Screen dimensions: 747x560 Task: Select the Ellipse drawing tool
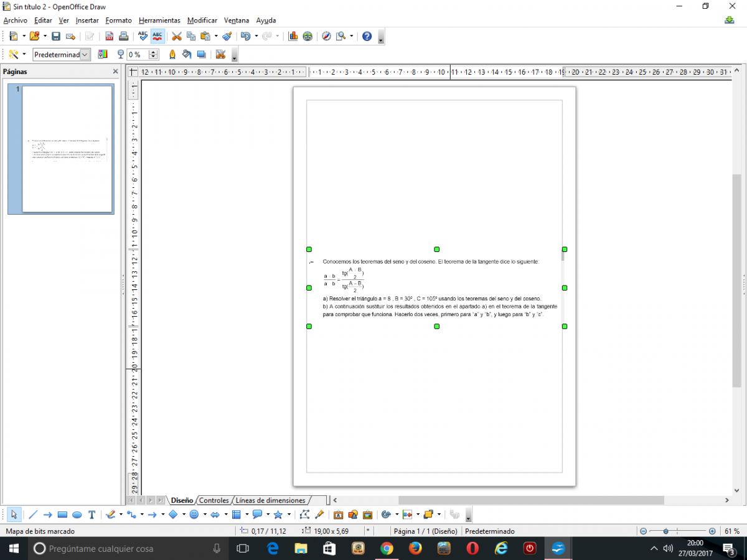click(77, 515)
